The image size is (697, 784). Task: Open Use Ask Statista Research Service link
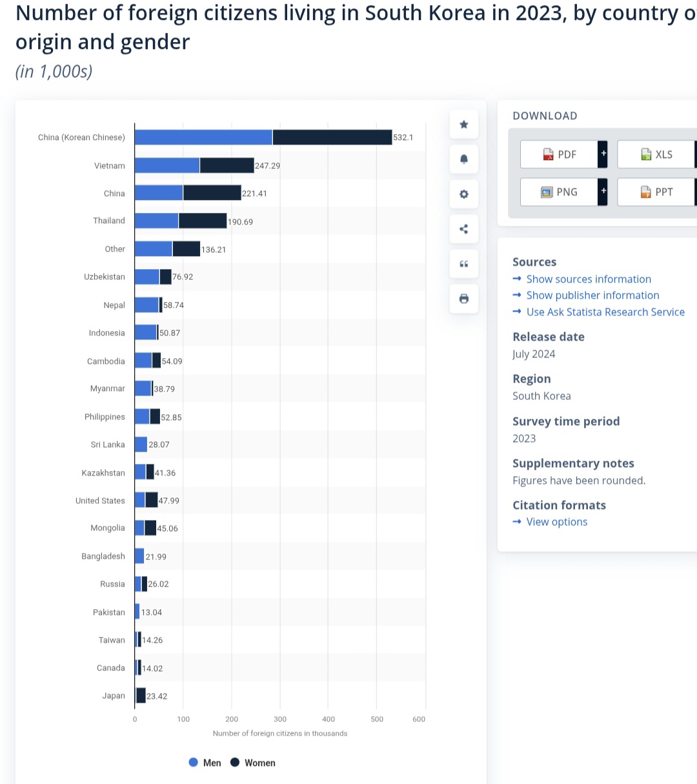(x=605, y=312)
